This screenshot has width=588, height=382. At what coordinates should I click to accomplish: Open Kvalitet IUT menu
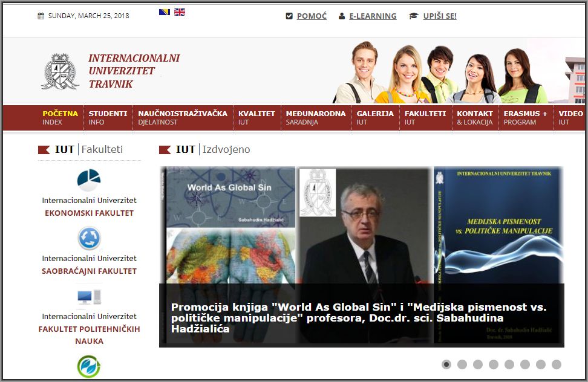click(x=256, y=118)
